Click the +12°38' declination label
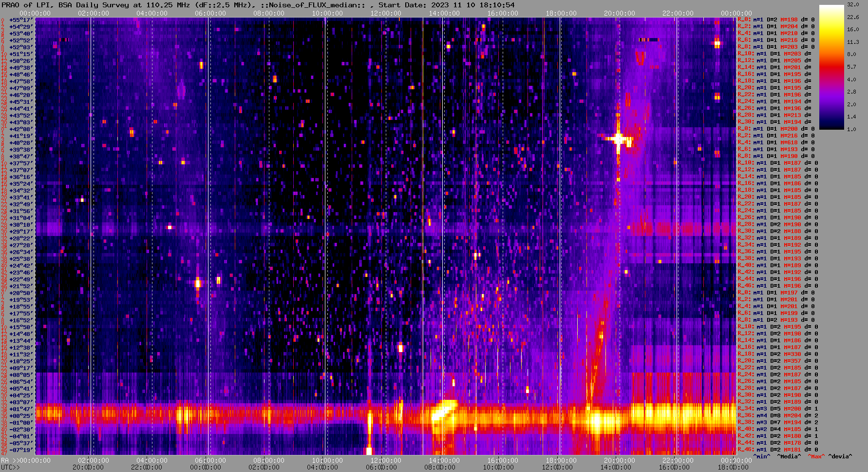 click(x=20, y=347)
